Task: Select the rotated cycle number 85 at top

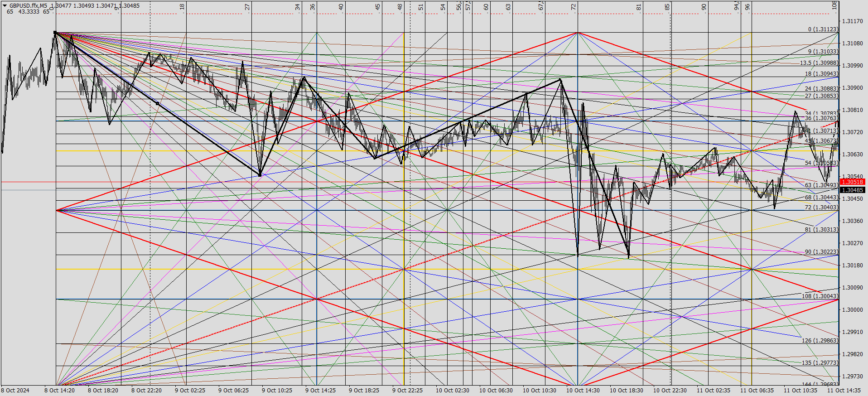Action: pos(667,7)
